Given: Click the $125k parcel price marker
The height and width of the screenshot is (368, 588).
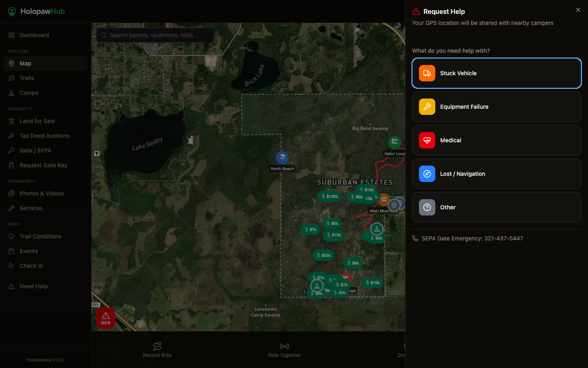Looking at the screenshot, I should 330,196.
